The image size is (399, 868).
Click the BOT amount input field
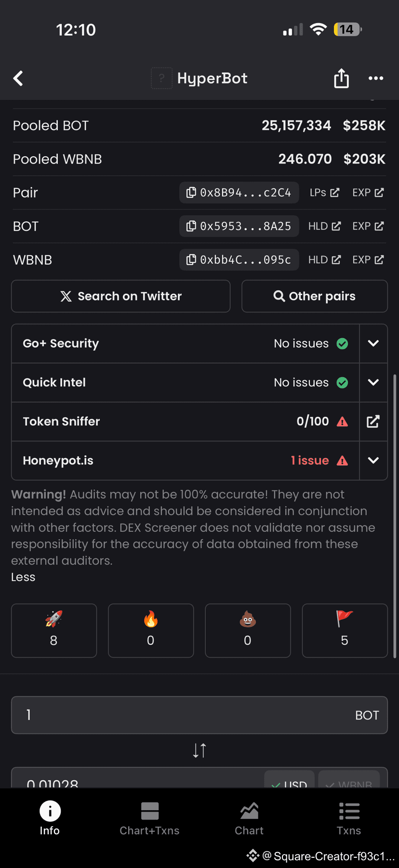point(199,715)
